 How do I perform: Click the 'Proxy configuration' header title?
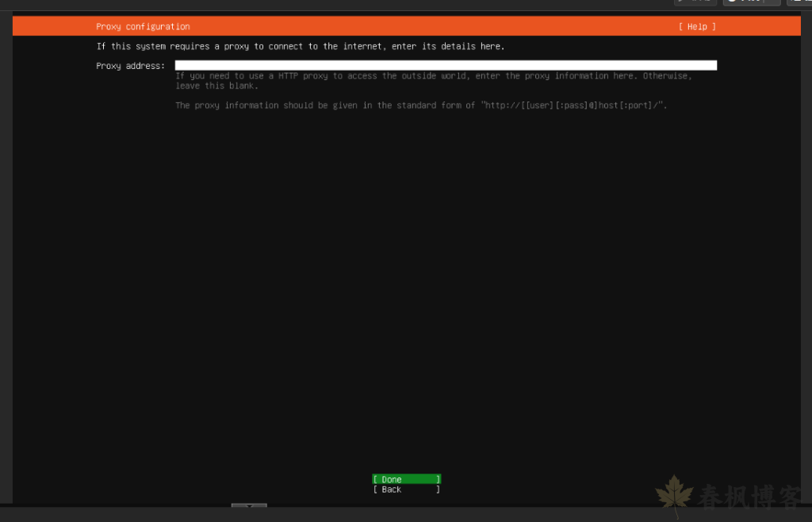pos(143,26)
